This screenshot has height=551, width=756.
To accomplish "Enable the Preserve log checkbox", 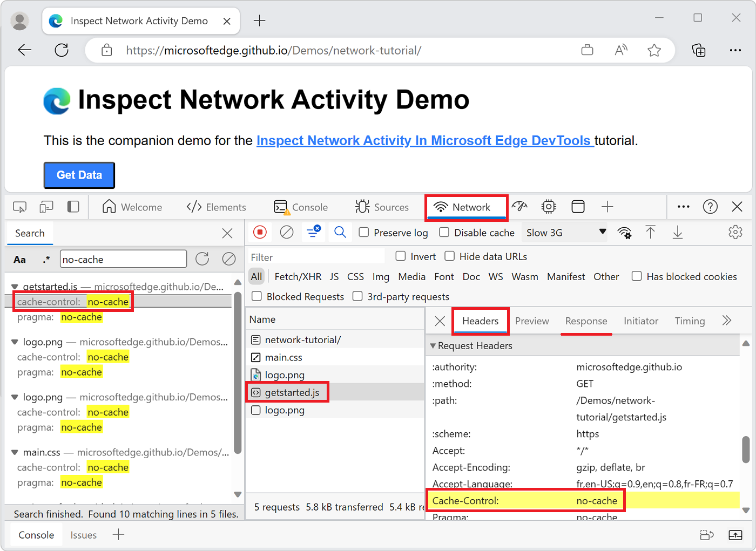I will click(x=364, y=232).
